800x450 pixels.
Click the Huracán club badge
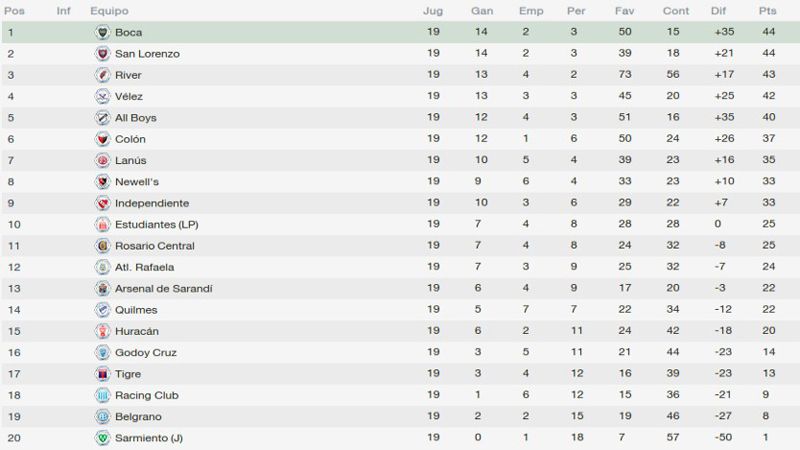103,331
